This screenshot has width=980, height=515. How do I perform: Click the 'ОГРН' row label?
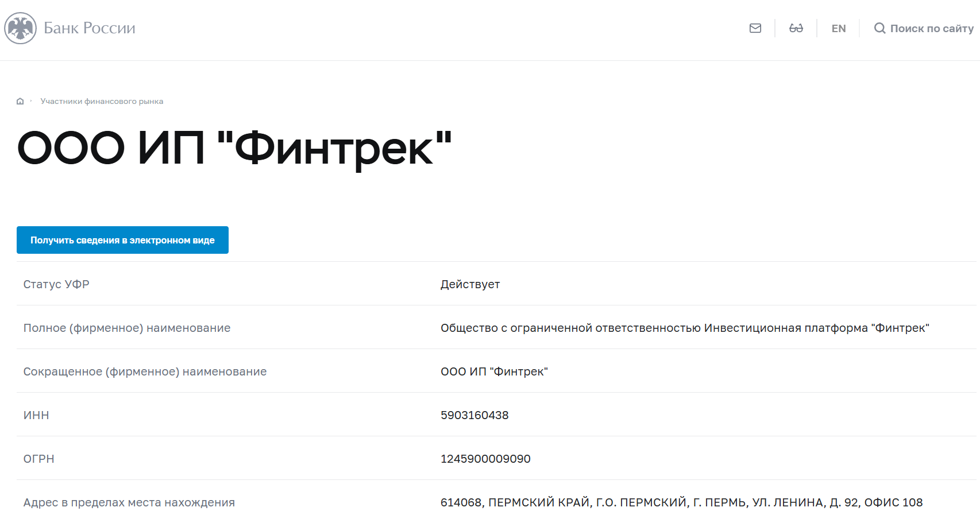pos(38,459)
